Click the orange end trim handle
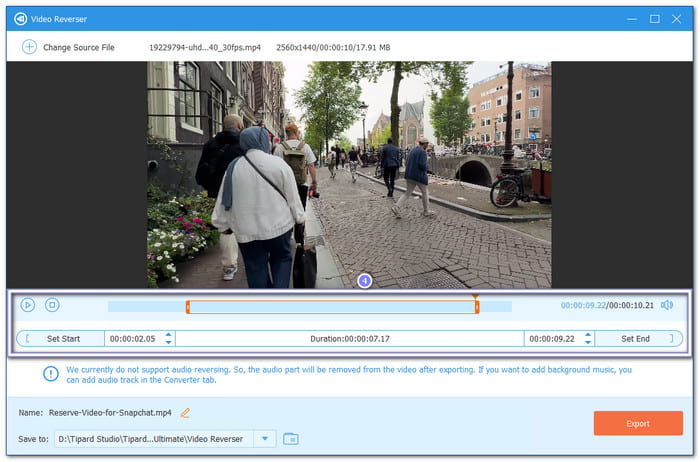The height and width of the screenshot is (462, 700). (x=477, y=307)
